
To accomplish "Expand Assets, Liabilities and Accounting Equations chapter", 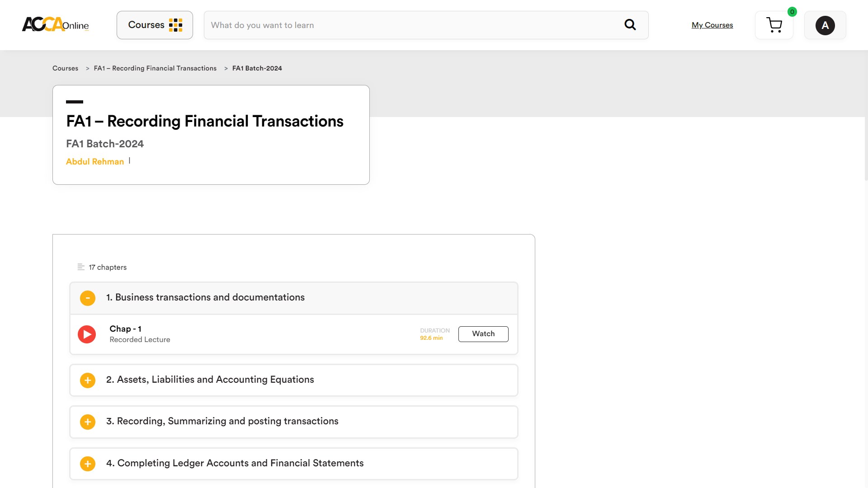I will (x=88, y=380).
